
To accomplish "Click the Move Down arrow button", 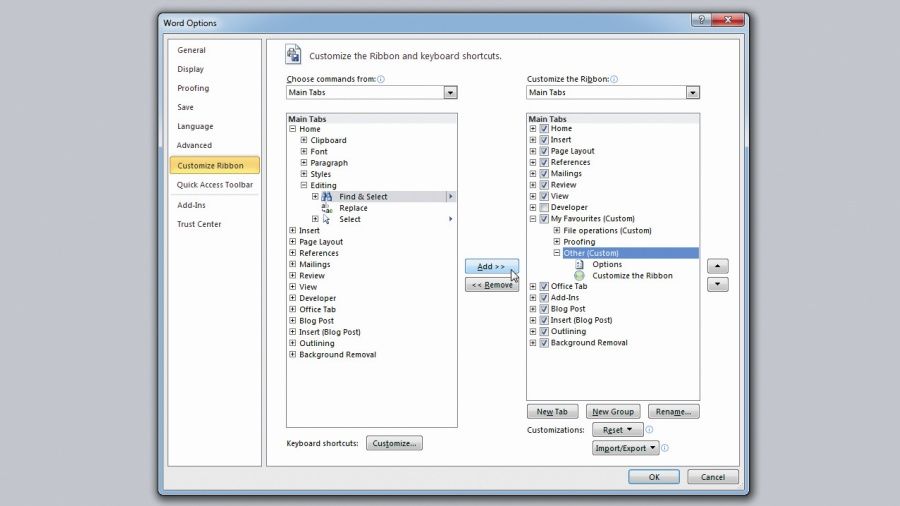I will [717, 285].
